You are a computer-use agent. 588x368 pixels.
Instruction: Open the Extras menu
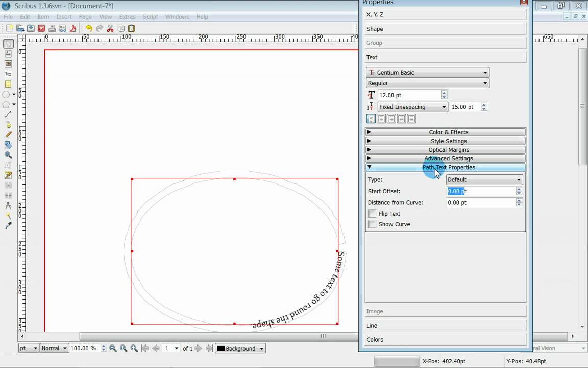click(x=128, y=17)
